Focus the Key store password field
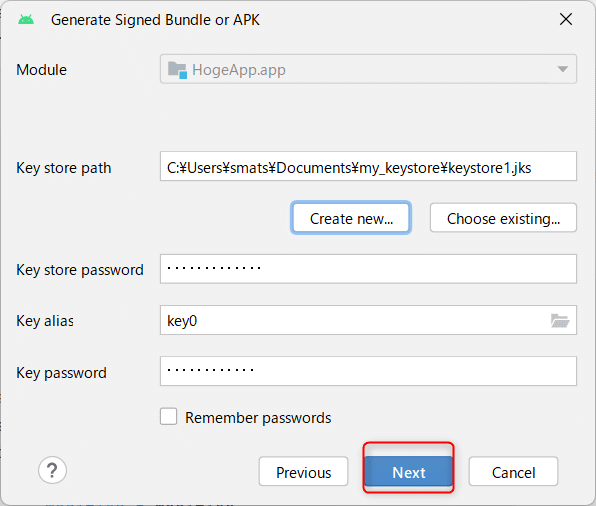Image resolution: width=596 pixels, height=506 pixels. [x=368, y=269]
